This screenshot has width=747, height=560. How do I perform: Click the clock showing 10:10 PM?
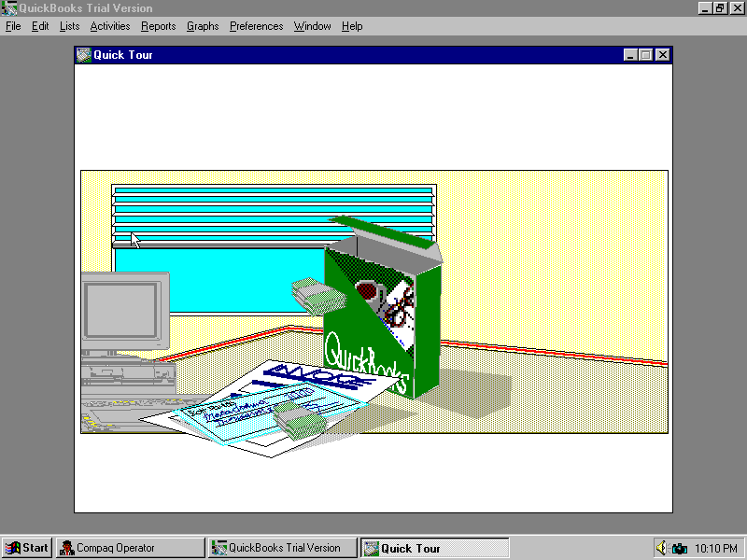click(x=716, y=549)
